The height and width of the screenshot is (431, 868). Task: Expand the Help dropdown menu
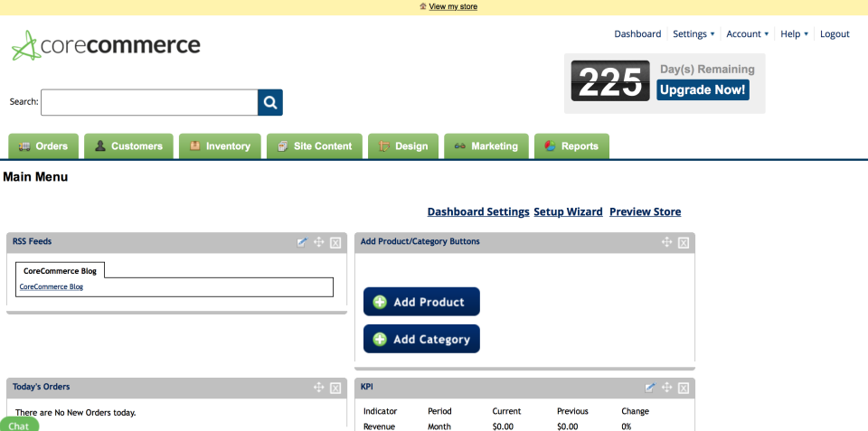pos(794,34)
